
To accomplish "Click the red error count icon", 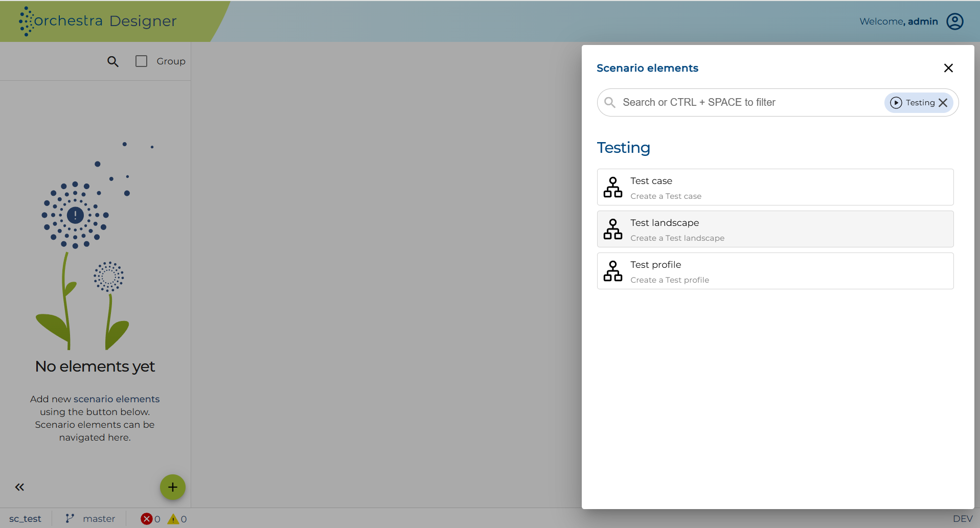I will [x=147, y=519].
